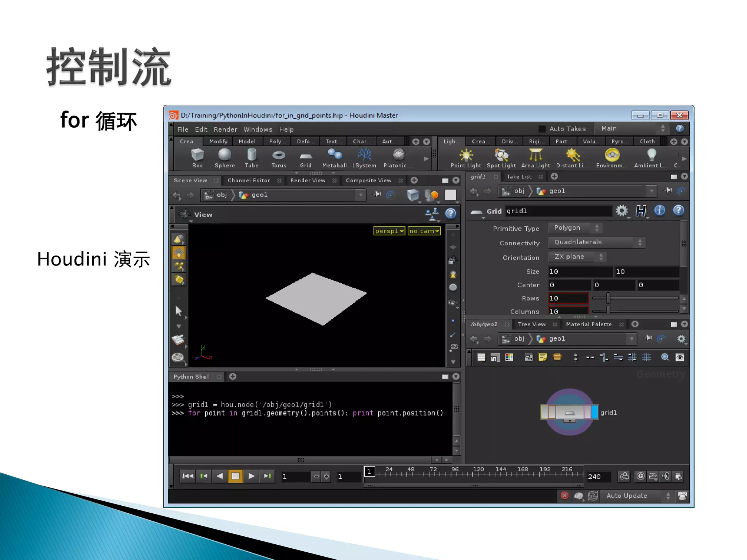The image size is (747, 560).
Task: Open the network editor settings gear
Action: 681,339
